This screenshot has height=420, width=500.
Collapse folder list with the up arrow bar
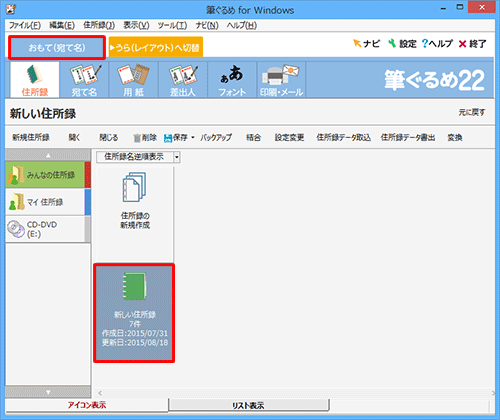pyautogui.click(x=48, y=155)
